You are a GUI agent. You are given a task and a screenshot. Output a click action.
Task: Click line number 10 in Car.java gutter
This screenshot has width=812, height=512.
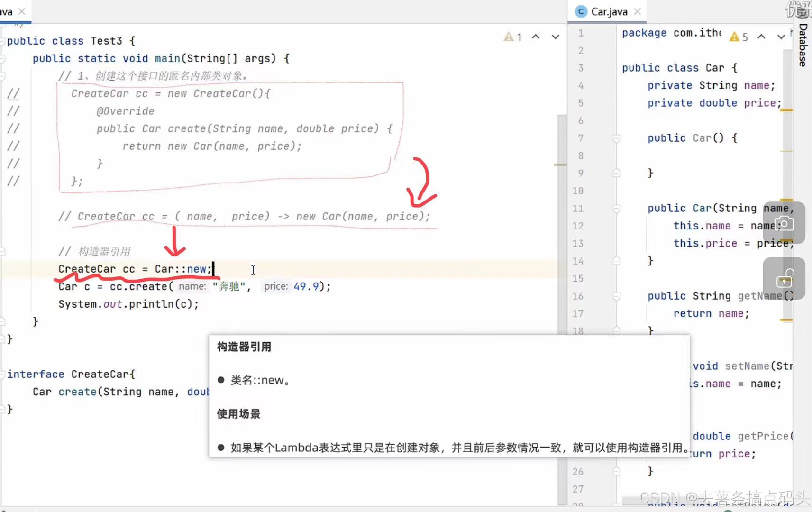[x=577, y=191]
